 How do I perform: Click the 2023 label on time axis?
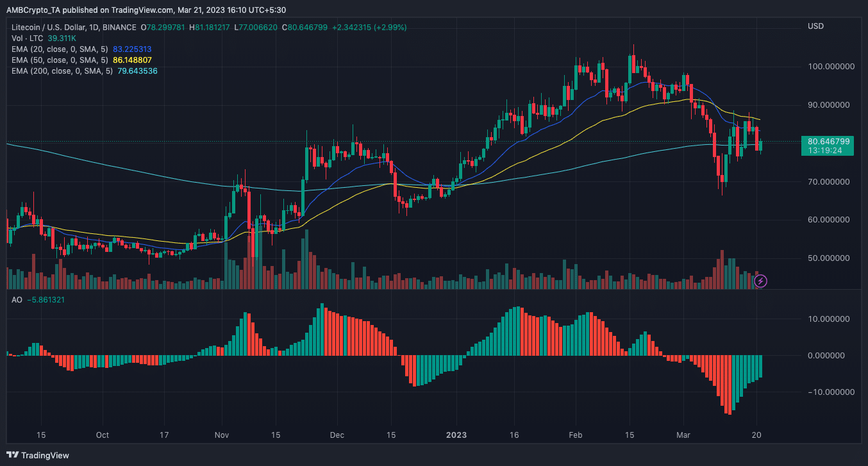click(456, 435)
